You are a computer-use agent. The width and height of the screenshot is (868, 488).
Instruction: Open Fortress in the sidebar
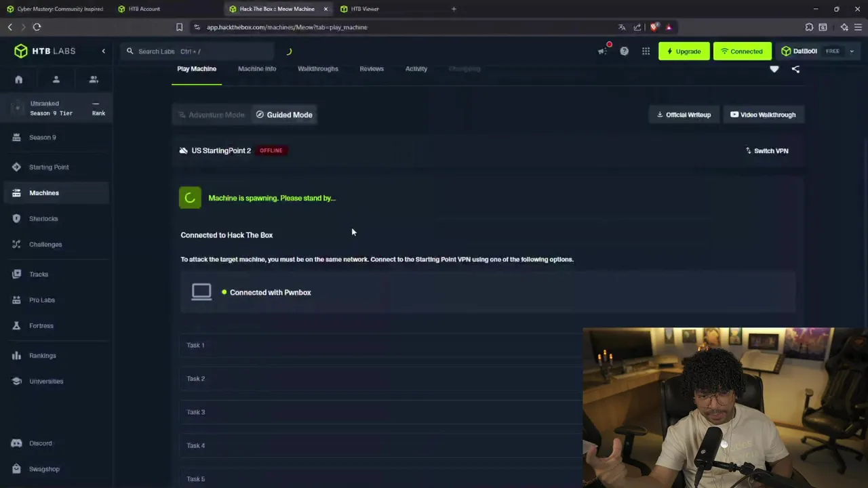(56, 325)
